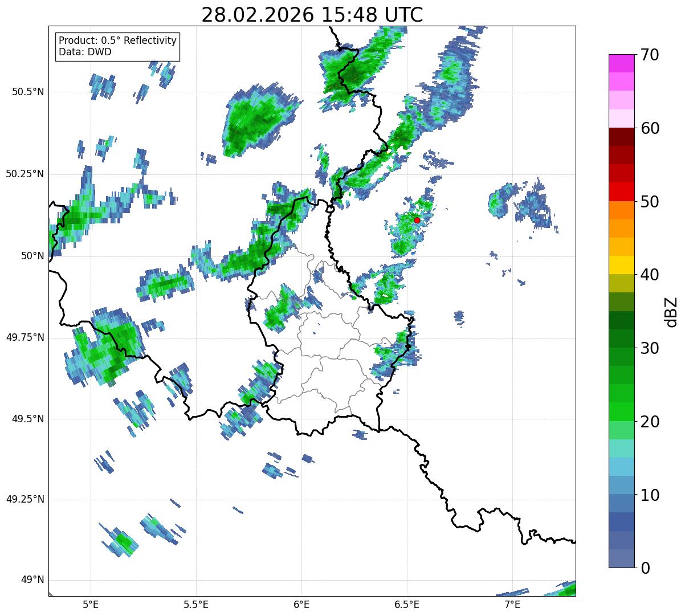Image resolution: width=685 pixels, height=616 pixels.
Task: Click the 49°N latitude label
Action: pyautogui.click(x=33, y=580)
